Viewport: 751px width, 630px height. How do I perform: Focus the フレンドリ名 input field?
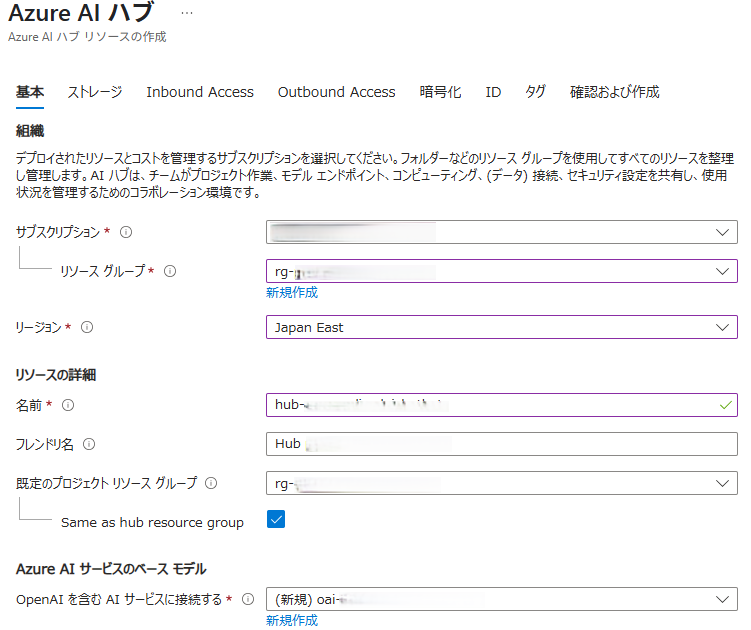(501, 444)
